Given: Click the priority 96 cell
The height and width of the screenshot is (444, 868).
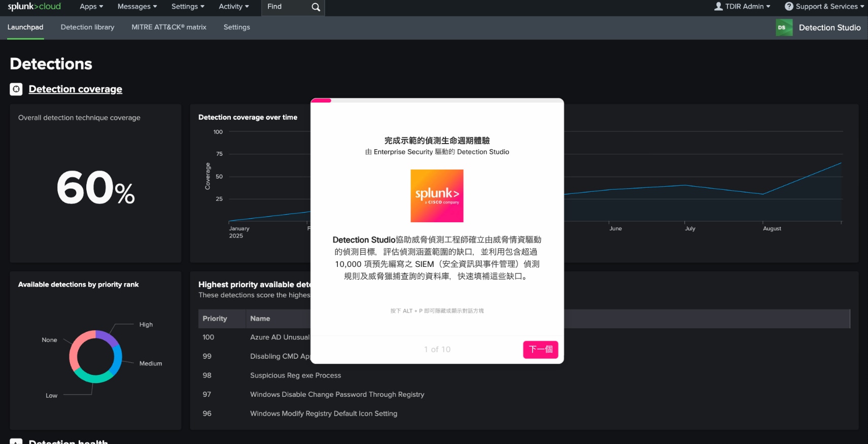Looking at the screenshot, I should coord(207,414).
